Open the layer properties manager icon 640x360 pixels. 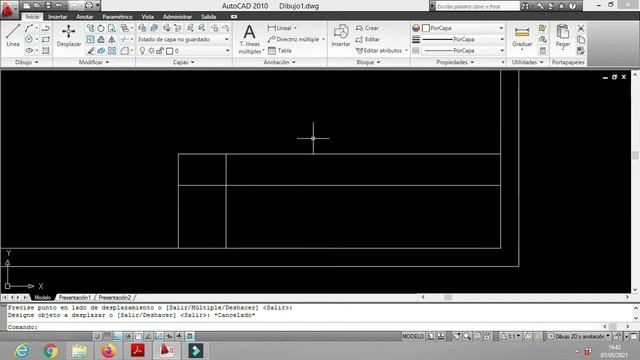[x=142, y=28]
